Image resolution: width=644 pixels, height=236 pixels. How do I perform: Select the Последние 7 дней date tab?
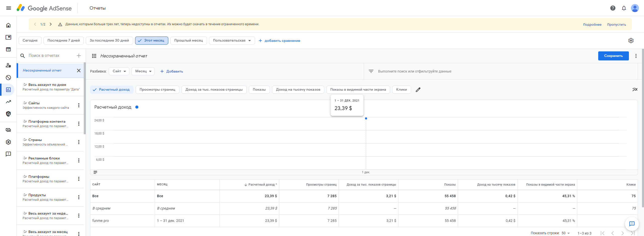point(63,41)
